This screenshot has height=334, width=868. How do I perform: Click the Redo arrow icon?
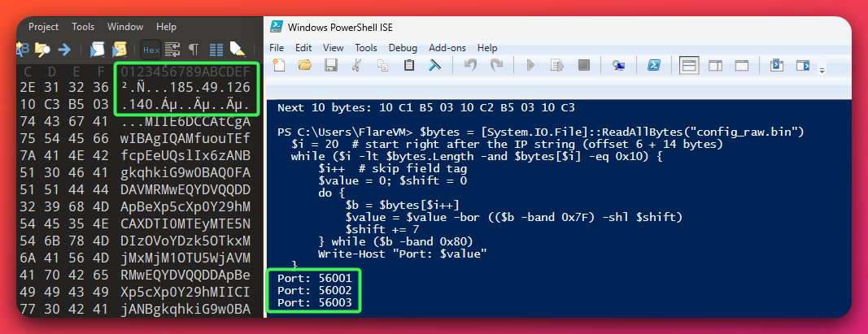(x=496, y=65)
